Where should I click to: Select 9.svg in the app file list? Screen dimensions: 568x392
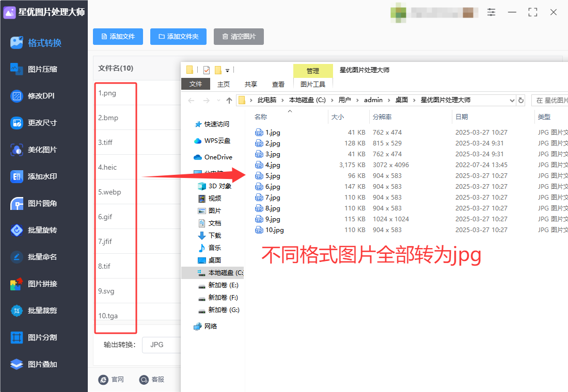tap(106, 291)
